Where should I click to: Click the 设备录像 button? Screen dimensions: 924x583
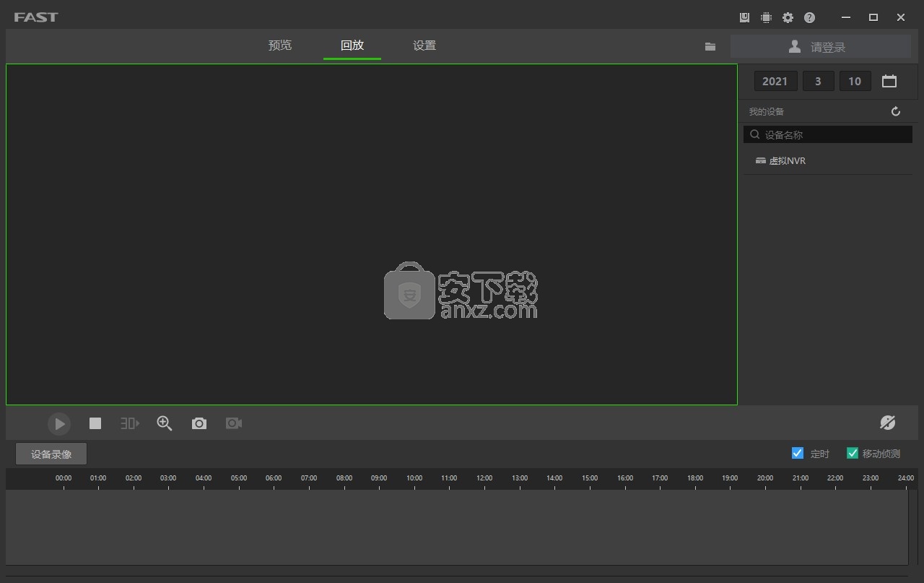click(x=51, y=454)
